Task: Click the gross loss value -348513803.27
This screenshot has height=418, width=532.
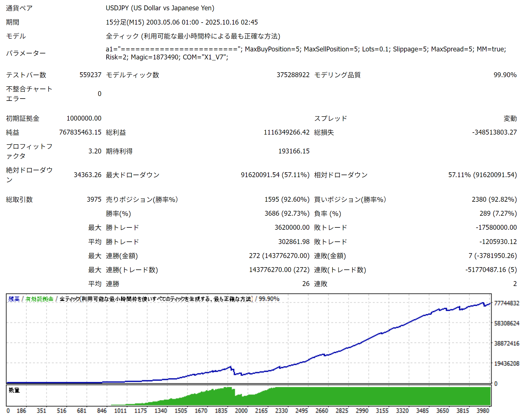Action: (494, 132)
